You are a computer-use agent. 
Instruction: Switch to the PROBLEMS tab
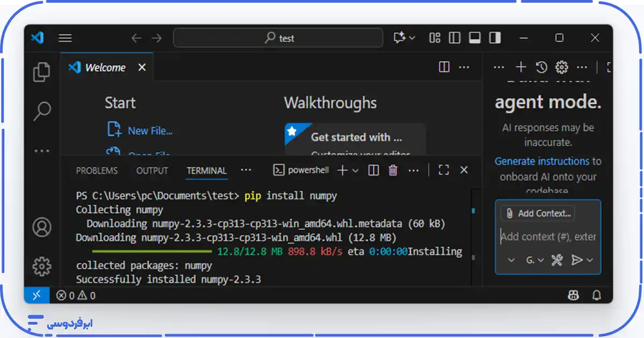coord(97,171)
